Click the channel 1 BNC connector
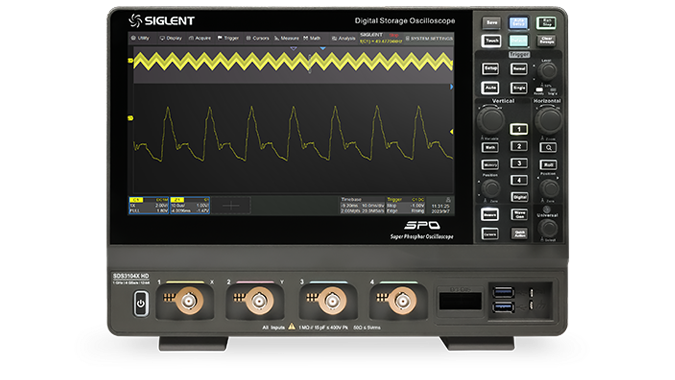 click(188, 301)
